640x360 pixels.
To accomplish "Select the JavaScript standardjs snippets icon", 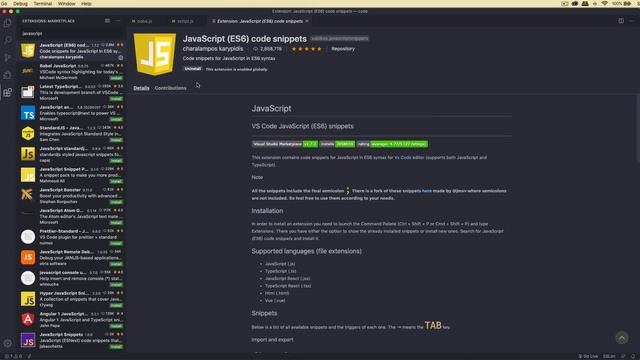I will (28, 154).
